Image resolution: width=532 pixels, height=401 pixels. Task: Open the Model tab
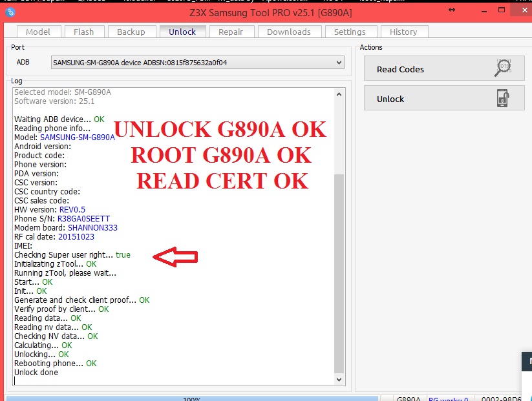tap(38, 32)
